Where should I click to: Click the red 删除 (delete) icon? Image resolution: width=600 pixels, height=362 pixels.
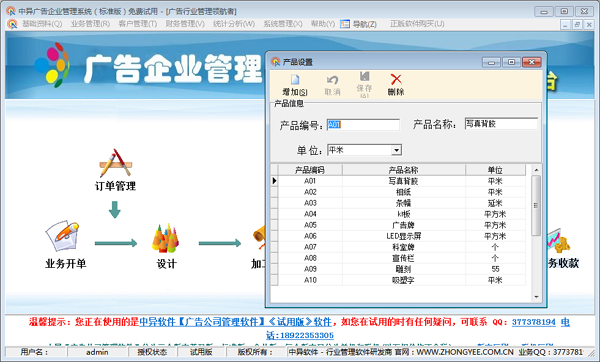(396, 79)
